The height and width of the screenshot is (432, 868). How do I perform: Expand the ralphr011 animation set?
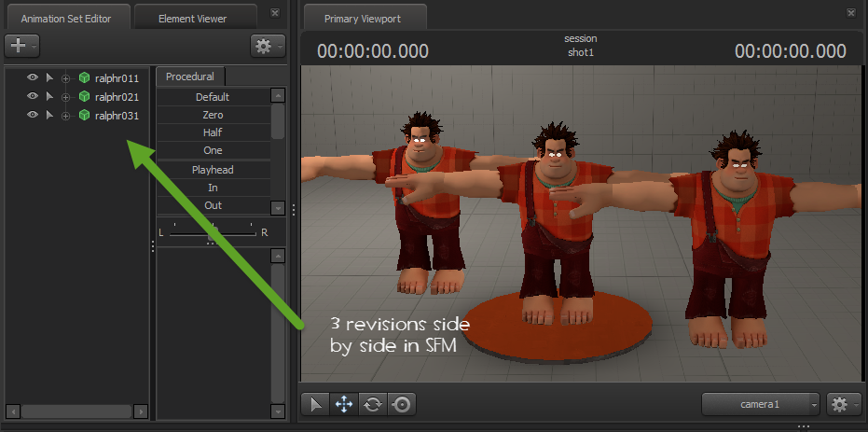[x=66, y=78]
